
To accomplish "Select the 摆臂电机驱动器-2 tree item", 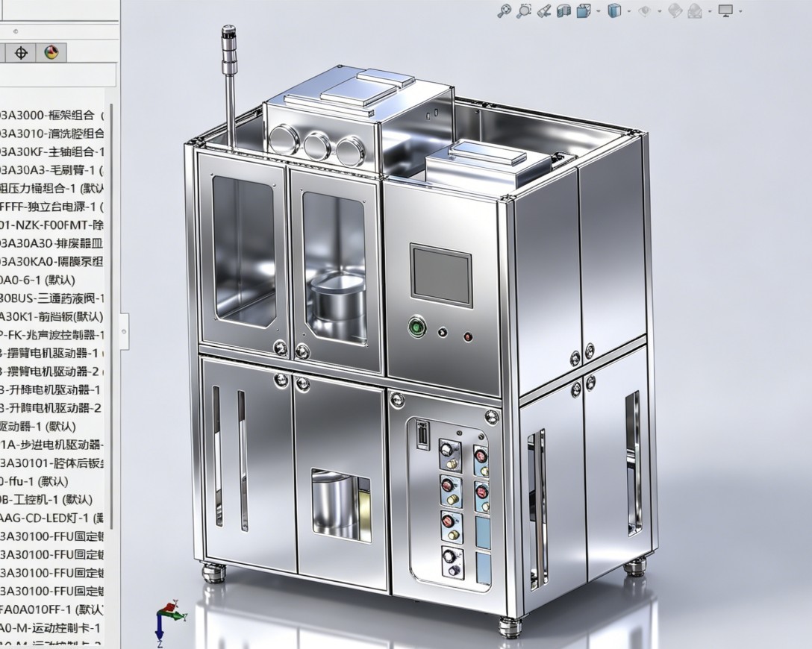I will pos(51,371).
